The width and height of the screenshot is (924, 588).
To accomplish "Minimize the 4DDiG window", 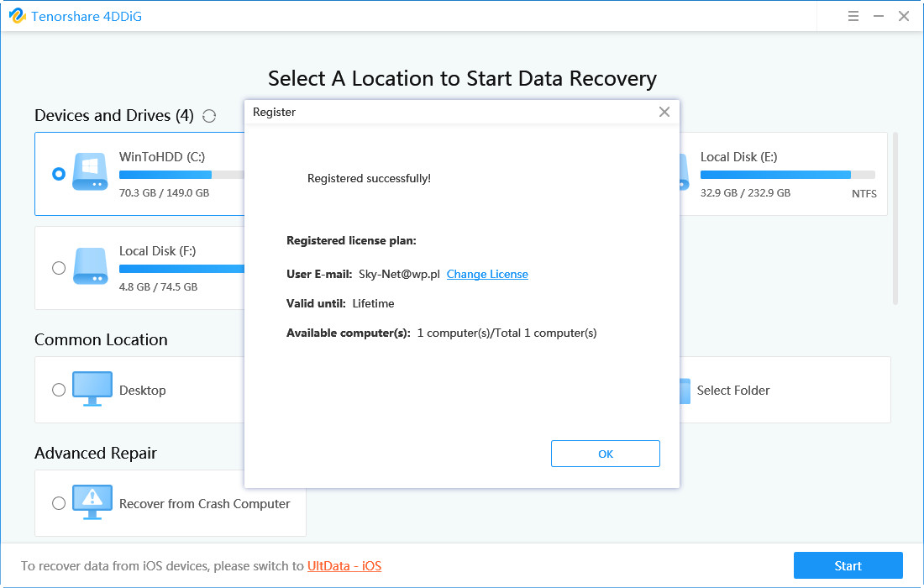I will [x=878, y=16].
